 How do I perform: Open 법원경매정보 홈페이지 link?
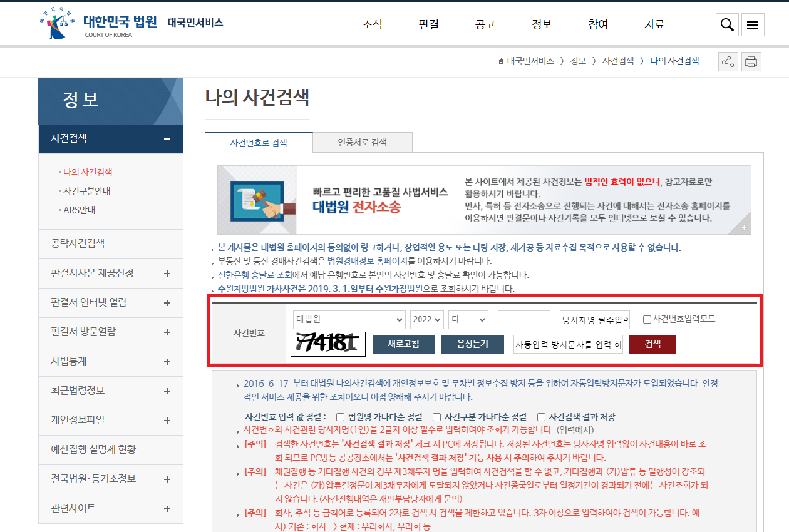[x=368, y=262]
